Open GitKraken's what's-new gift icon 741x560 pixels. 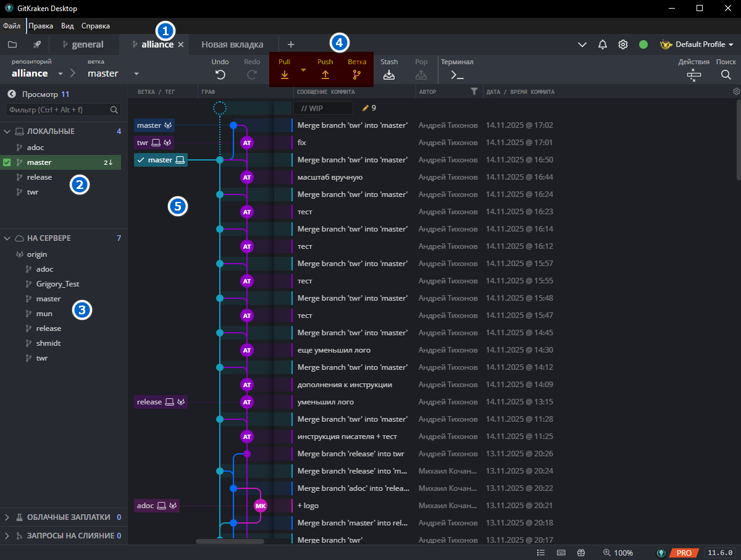(580, 553)
